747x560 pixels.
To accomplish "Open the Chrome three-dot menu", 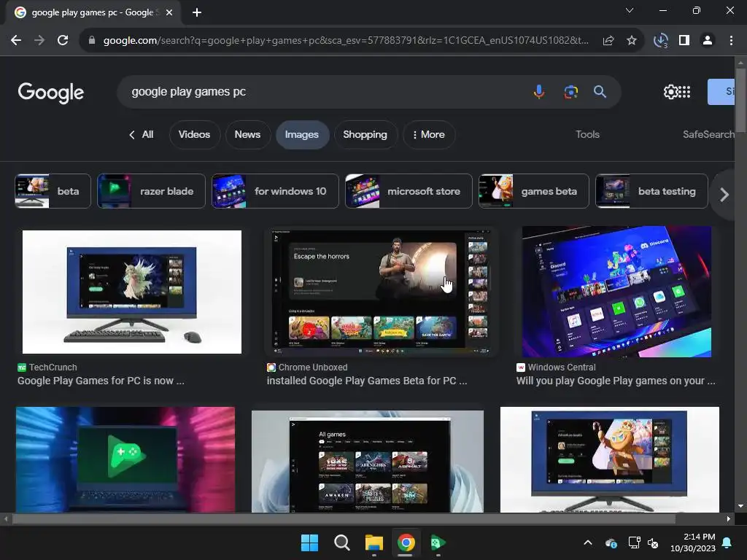I will click(x=731, y=41).
